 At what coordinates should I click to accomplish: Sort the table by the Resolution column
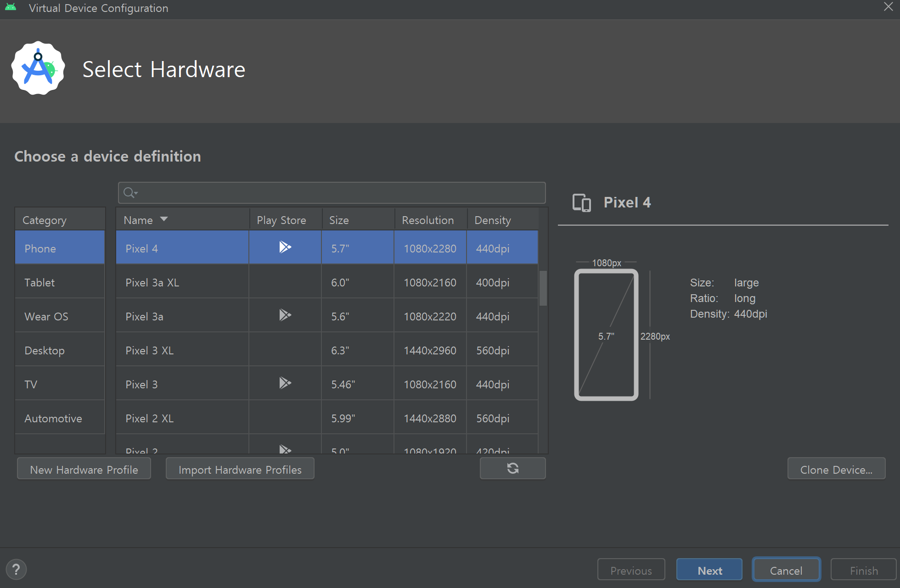tap(427, 220)
